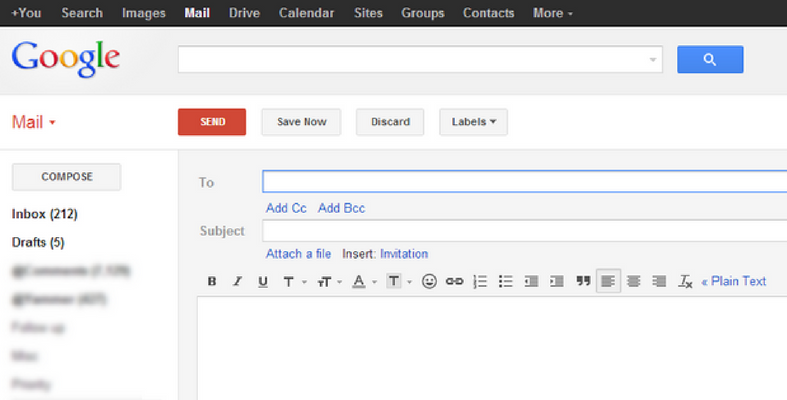Click Add Cc link
The image size is (787, 400).
pyautogui.click(x=286, y=208)
